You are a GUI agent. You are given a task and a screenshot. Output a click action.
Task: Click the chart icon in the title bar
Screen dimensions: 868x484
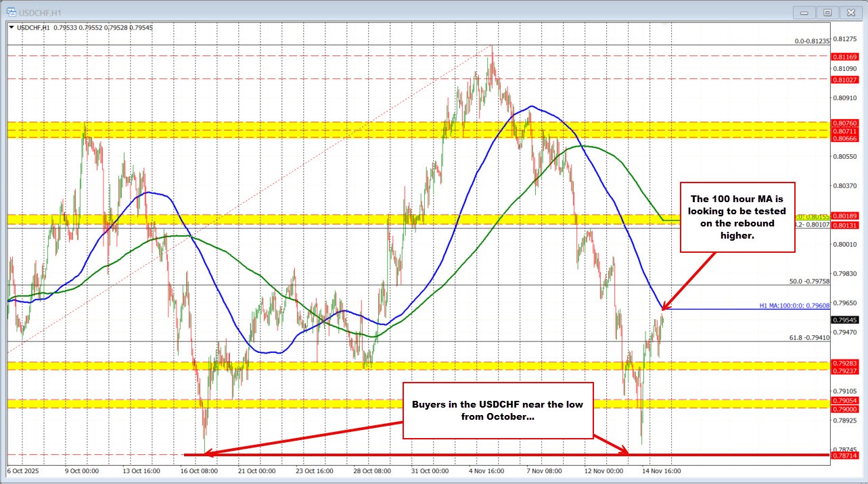[10, 11]
